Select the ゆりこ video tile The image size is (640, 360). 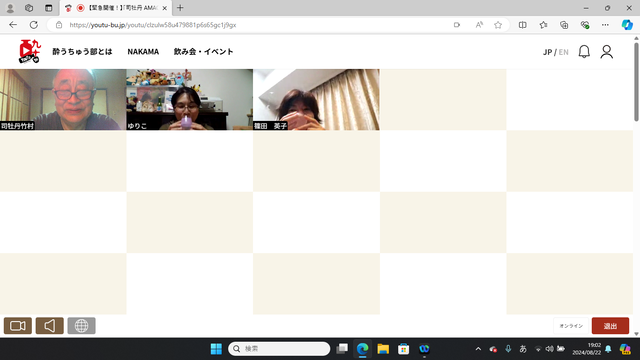click(189, 100)
